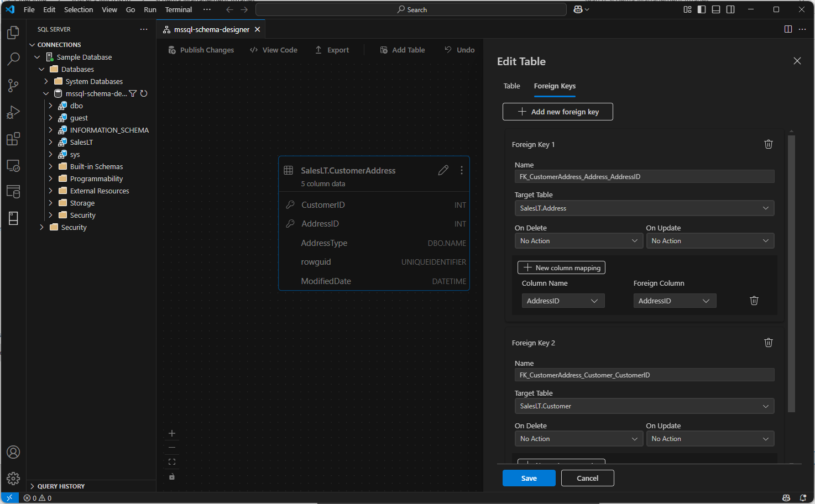815x504 pixels.
Task: Open the CustomerAddress table's ellipsis options menu
Action: coord(461,170)
